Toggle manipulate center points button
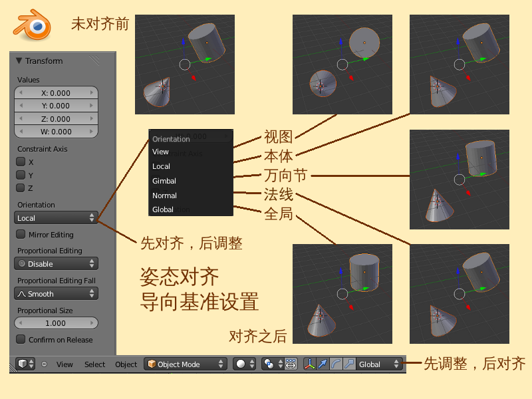This screenshot has width=532, height=399. coord(291,364)
